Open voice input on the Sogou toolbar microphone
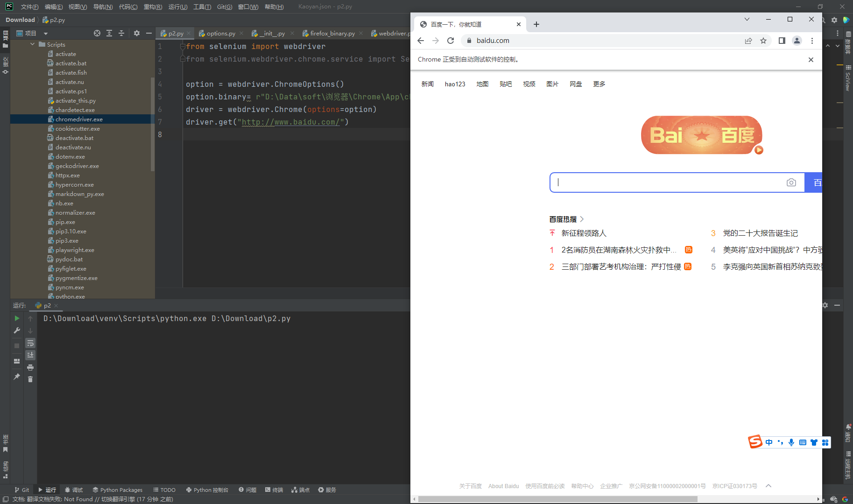The image size is (853, 504). 791,442
